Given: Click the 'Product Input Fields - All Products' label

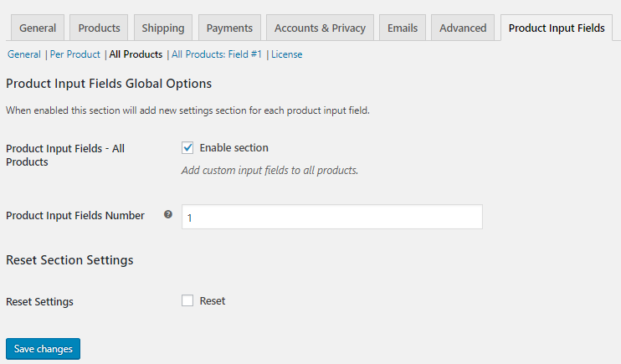Looking at the screenshot, I should click(65, 156).
